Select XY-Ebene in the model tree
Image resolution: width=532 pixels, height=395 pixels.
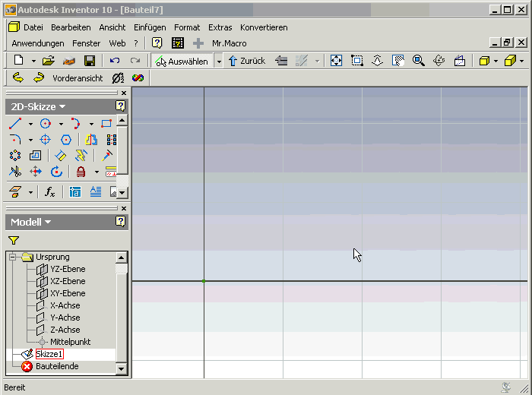[x=67, y=293]
